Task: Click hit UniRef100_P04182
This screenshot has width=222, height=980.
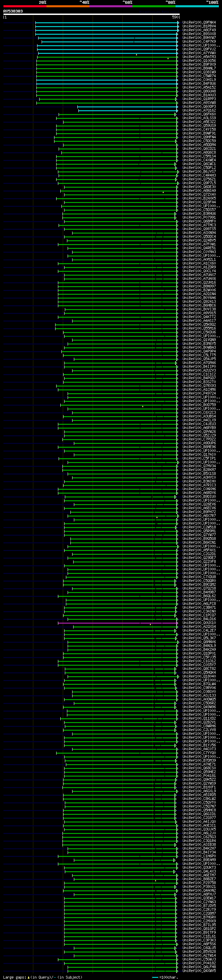Action: pos(199,963)
